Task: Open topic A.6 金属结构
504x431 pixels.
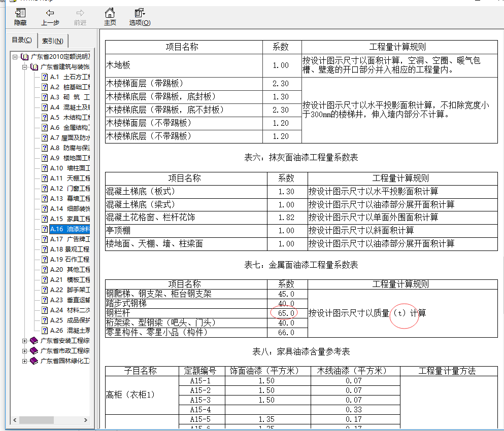Action: pos(70,128)
